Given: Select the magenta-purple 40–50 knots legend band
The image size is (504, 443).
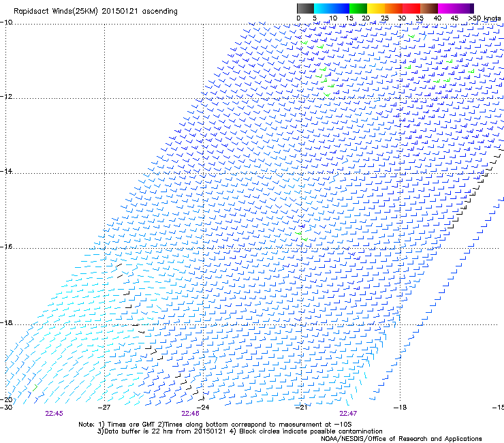Looking at the screenshot, I should [x=456, y=8].
